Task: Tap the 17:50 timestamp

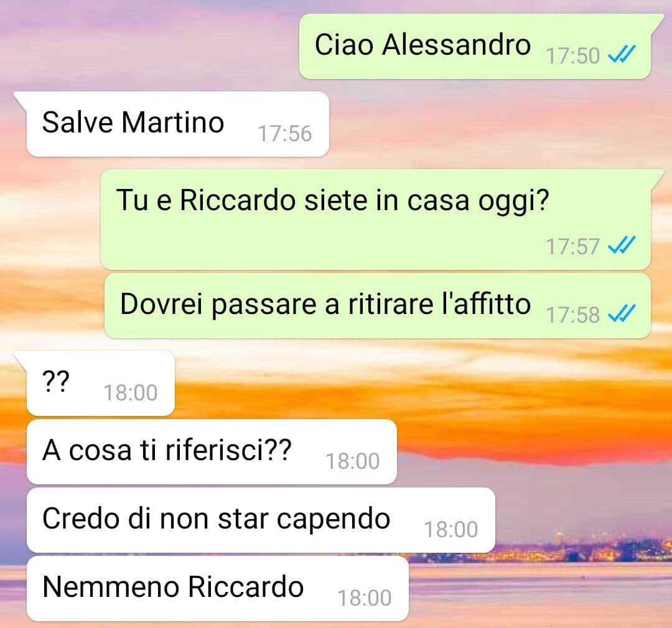Action: [572, 56]
